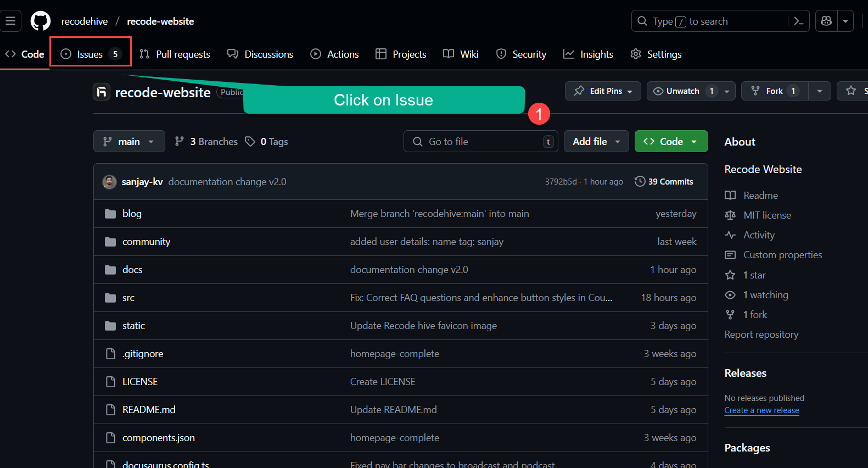Open the .gitignore file

tap(143, 354)
